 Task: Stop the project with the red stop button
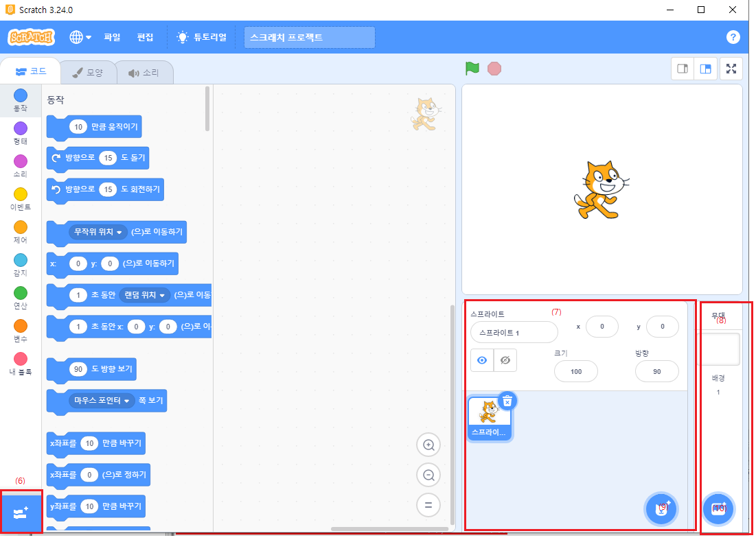coord(494,69)
